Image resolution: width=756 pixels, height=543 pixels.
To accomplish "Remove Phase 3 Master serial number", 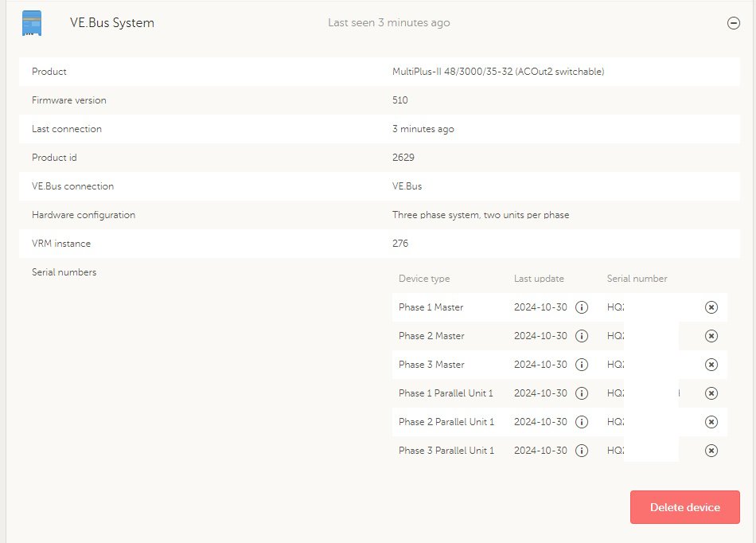I will coord(711,365).
